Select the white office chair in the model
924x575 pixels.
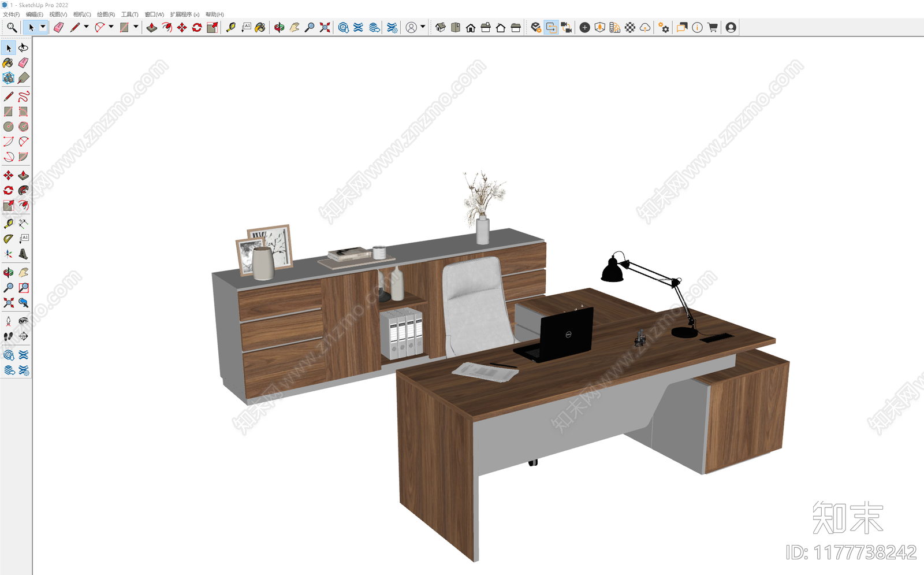click(x=478, y=306)
